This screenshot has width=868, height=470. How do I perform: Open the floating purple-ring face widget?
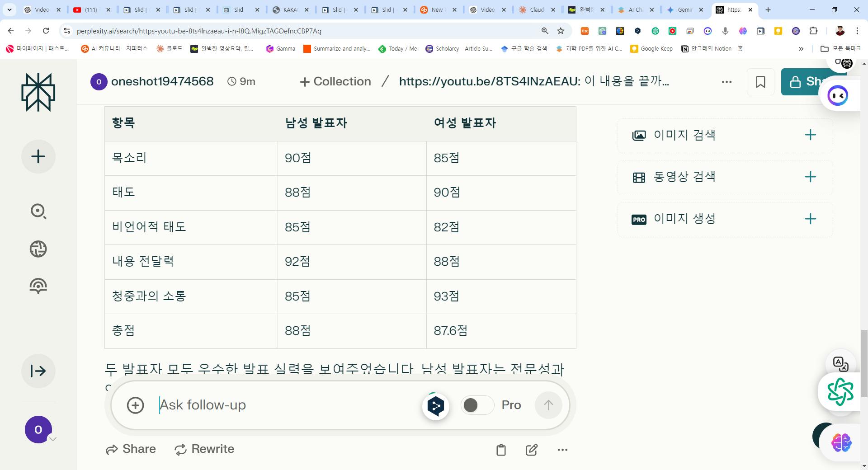click(838, 95)
